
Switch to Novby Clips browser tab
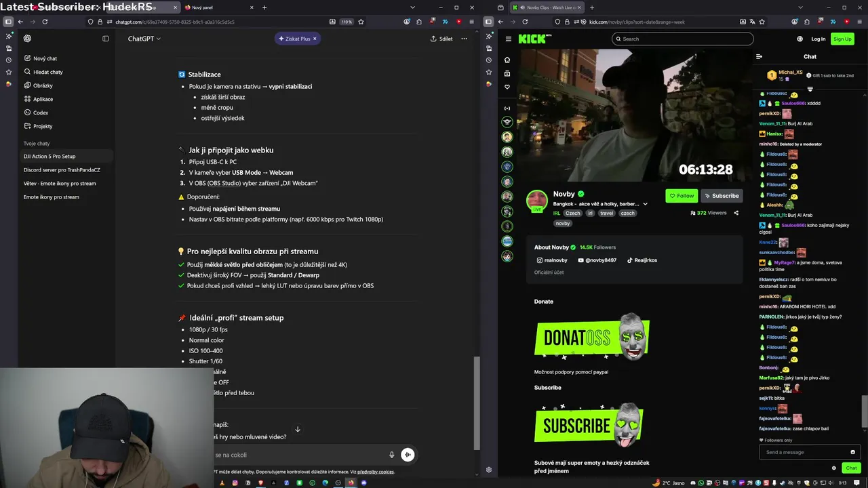pos(547,7)
